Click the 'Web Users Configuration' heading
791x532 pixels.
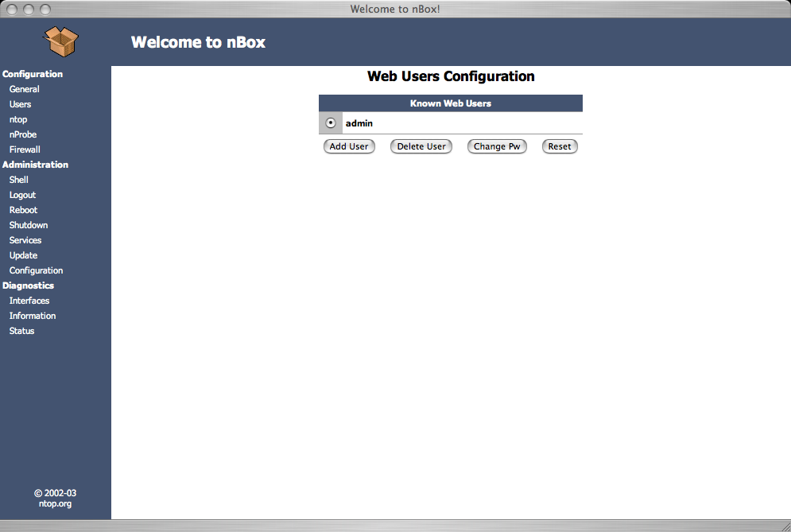pos(451,76)
